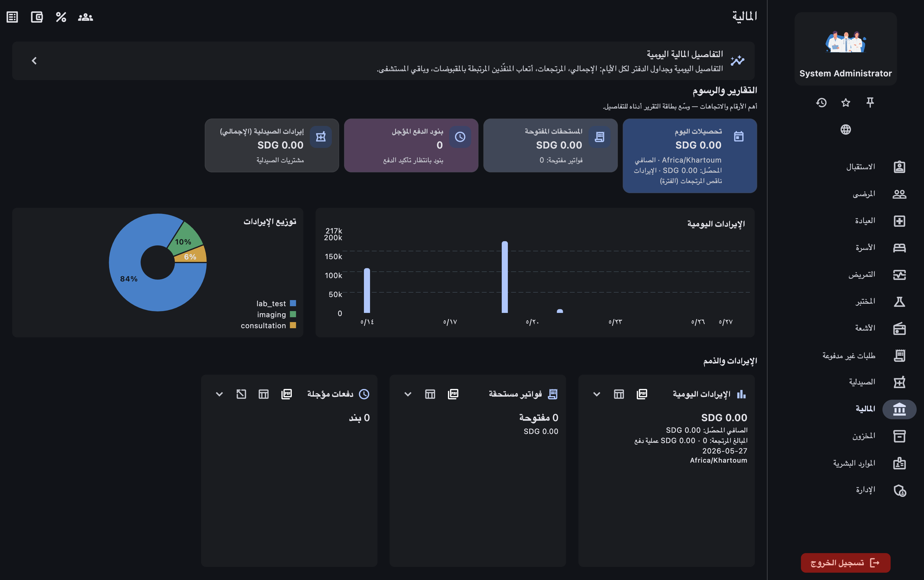Toggle the lab_test legend color swatch

(293, 303)
